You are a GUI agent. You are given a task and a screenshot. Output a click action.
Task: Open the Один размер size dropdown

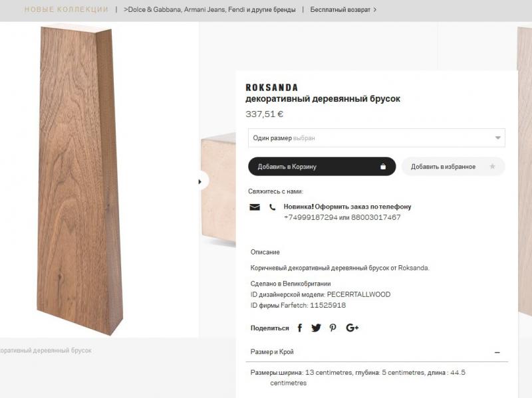pos(376,138)
